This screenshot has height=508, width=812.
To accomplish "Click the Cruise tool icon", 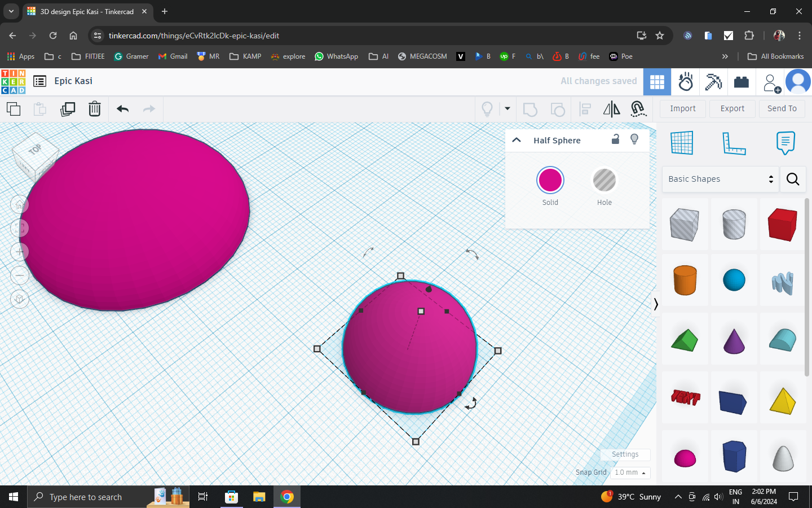I will pos(638,109).
